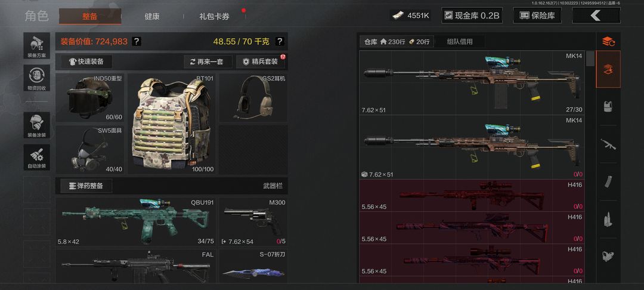Image resolution: width=644 pixels, height=290 pixels.
Task: Open help for equipment value
Action: (137, 42)
